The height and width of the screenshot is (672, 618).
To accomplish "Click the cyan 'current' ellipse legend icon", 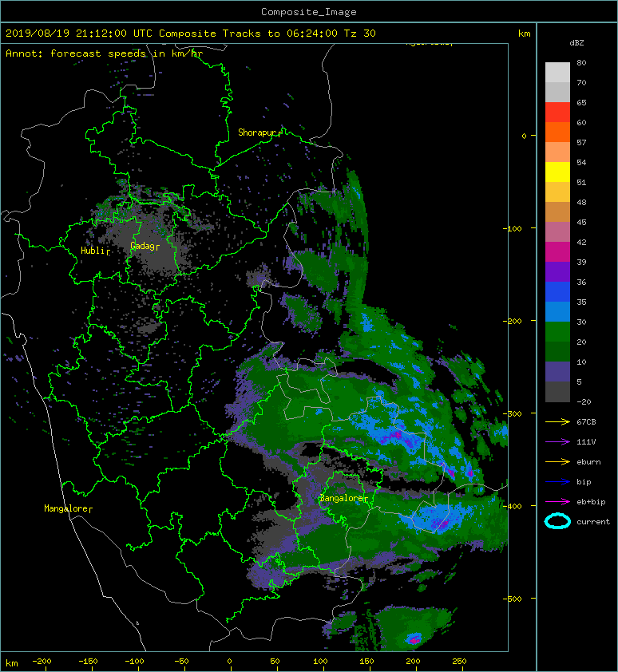I will 557,521.
